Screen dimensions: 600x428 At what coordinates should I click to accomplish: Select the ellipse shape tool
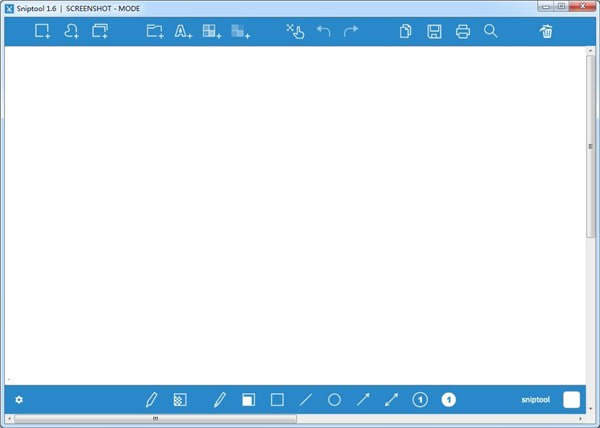point(335,400)
